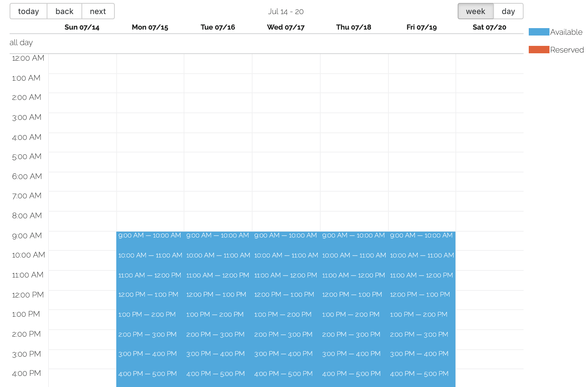The image size is (588, 387).
Task: Click the today button
Action: click(x=29, y=11)
